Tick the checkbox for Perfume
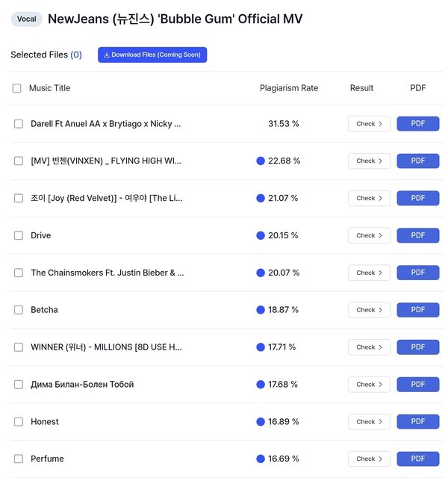 pos(19,459)
